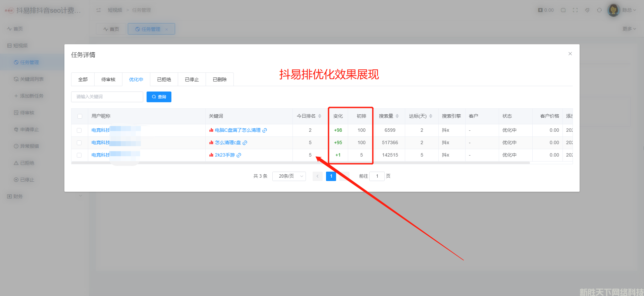Open the 更多 dropdown
Viewport: 644px width, 296px height.
tap(629, 29)
